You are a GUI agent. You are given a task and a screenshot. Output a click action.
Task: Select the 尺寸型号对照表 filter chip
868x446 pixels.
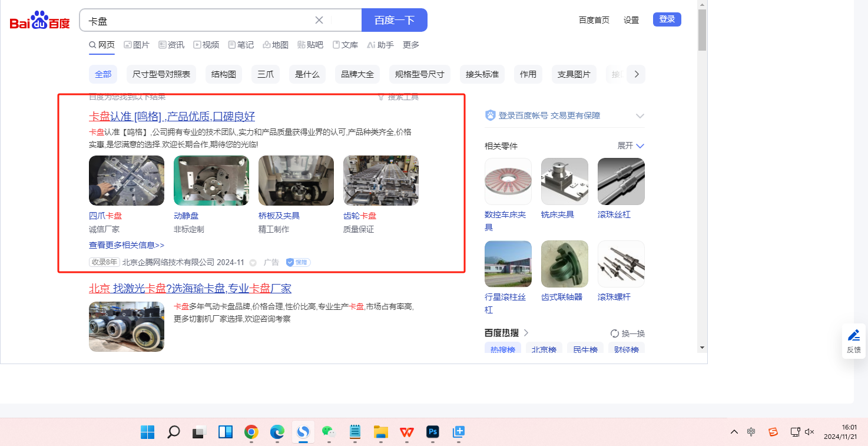coord(161,74)
